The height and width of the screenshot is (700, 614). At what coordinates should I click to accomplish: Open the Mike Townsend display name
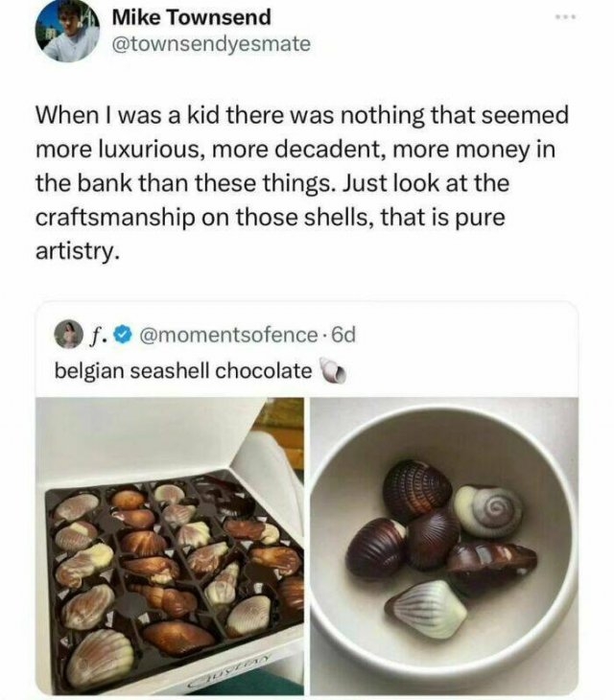point(192,17)
